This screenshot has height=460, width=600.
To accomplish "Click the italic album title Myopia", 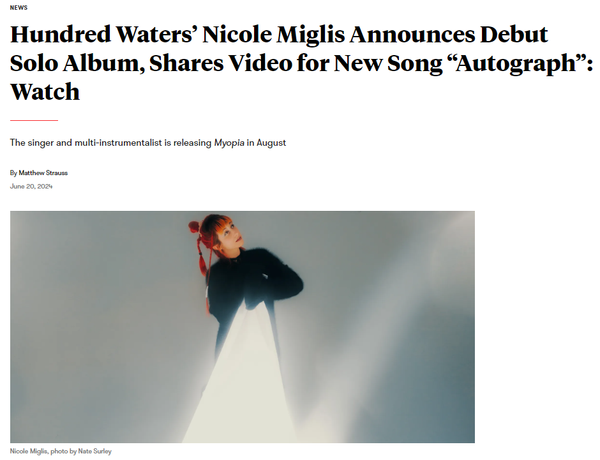I will (x=229, y=143).
